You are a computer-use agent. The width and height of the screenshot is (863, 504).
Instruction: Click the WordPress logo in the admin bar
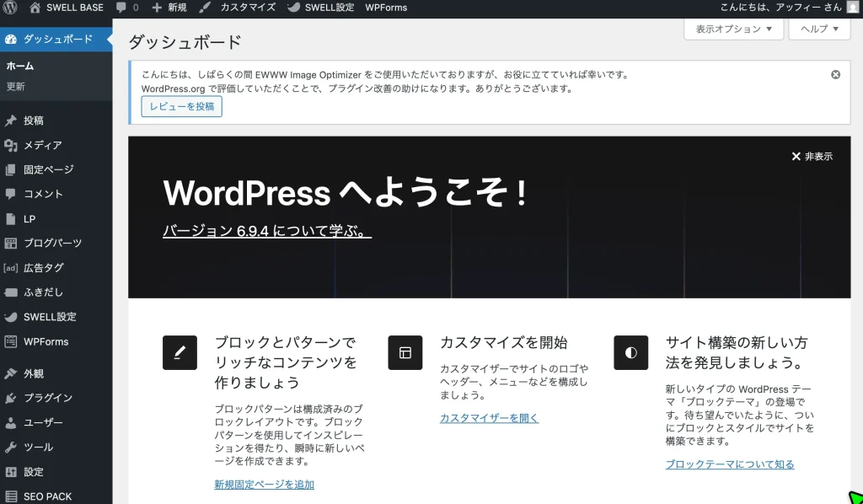click(x=10, y=8)
